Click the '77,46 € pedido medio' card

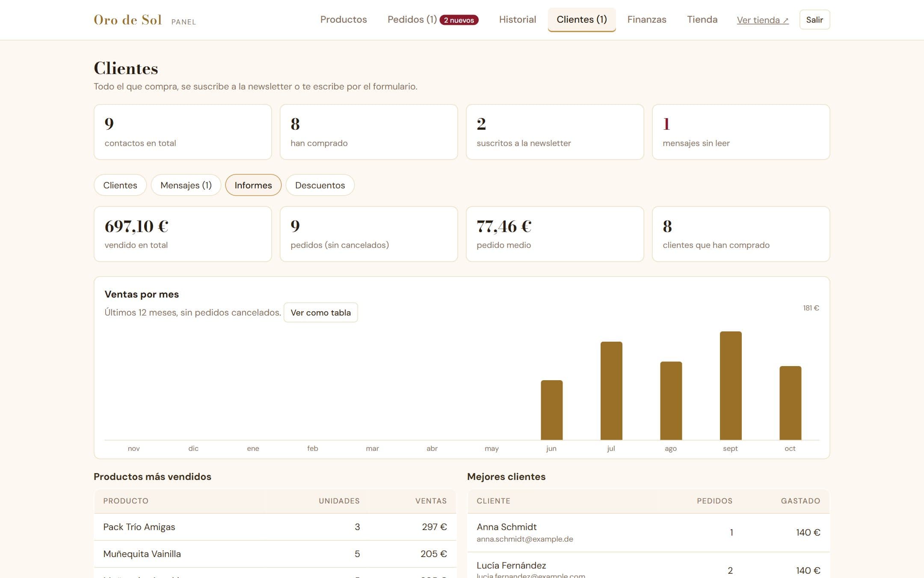pos(555,234)
